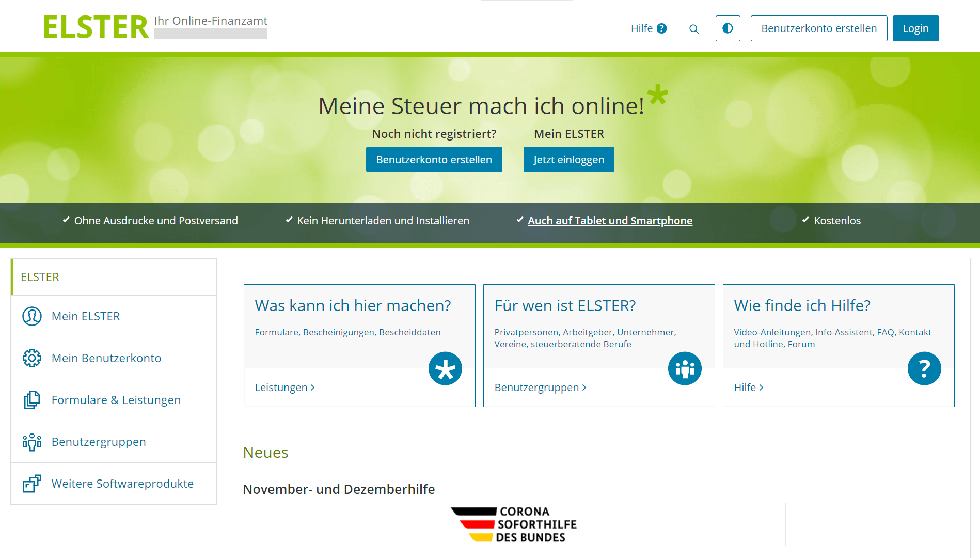The image size is (980, 558).
Task: Click Ohne Ausdrucke und Postversand text
Action: point(156,221)
